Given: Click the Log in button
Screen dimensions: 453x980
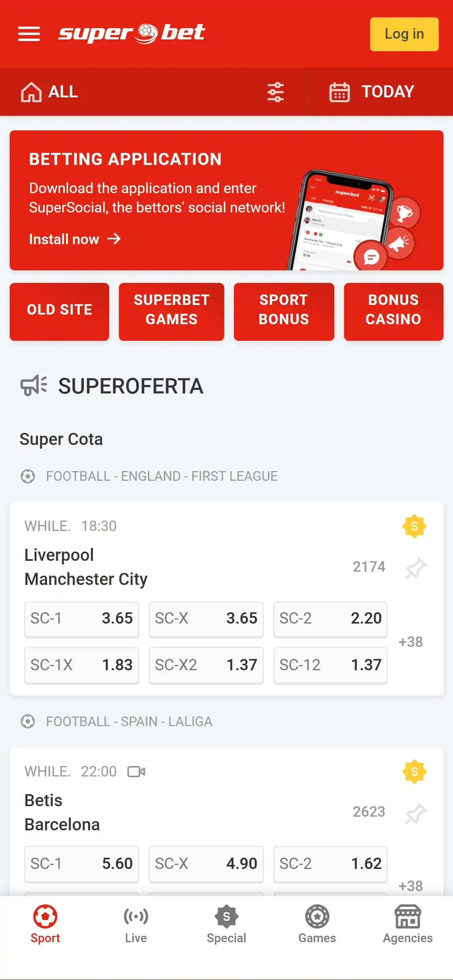Looking at the screenshot, I should 404,34.
